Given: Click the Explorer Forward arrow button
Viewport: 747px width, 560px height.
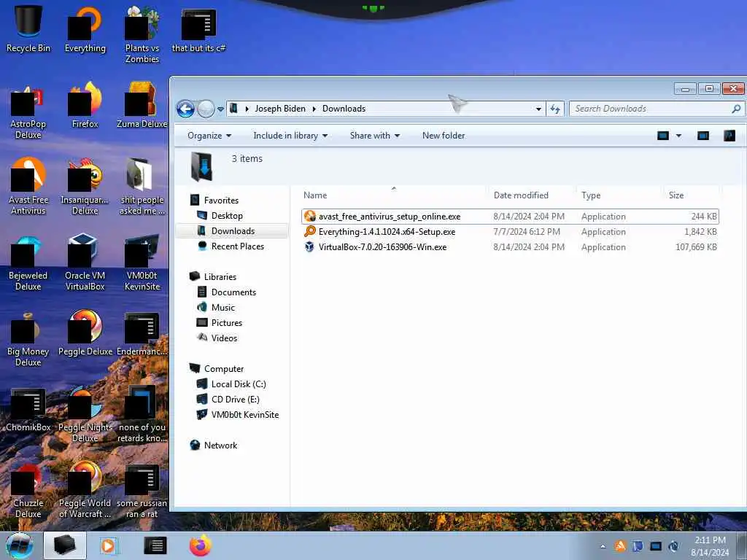Looking at the screenshot, I should 206,109.
